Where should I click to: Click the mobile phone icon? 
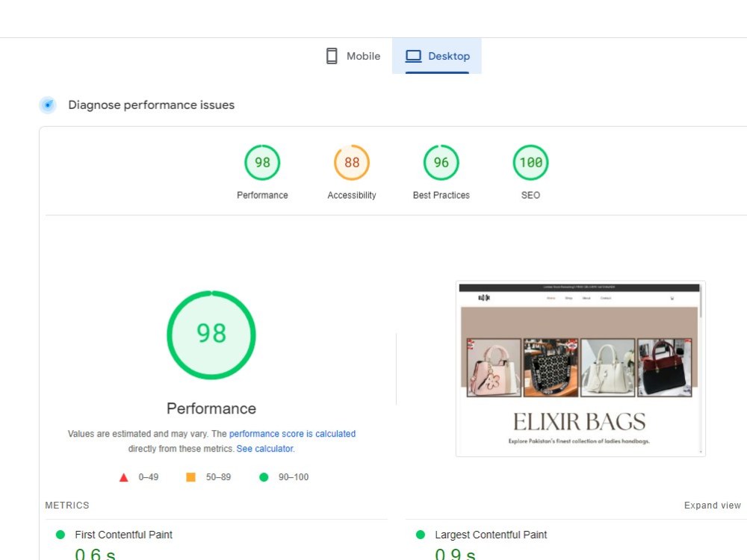pos(332,56)
